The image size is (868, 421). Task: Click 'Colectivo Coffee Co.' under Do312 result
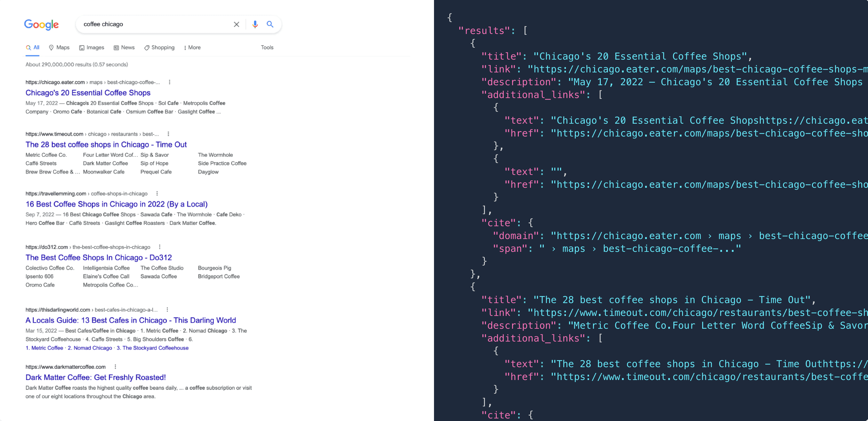click(50, 268)
